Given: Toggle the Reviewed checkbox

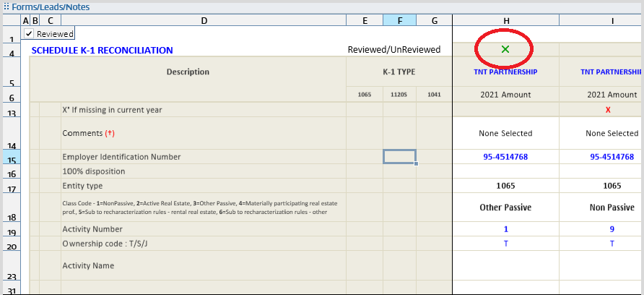Looking at the screenshot, I should [29, 34].
